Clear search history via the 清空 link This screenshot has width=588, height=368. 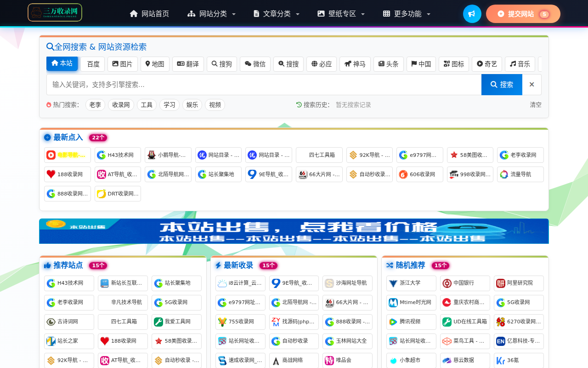[x=535, y=104]
